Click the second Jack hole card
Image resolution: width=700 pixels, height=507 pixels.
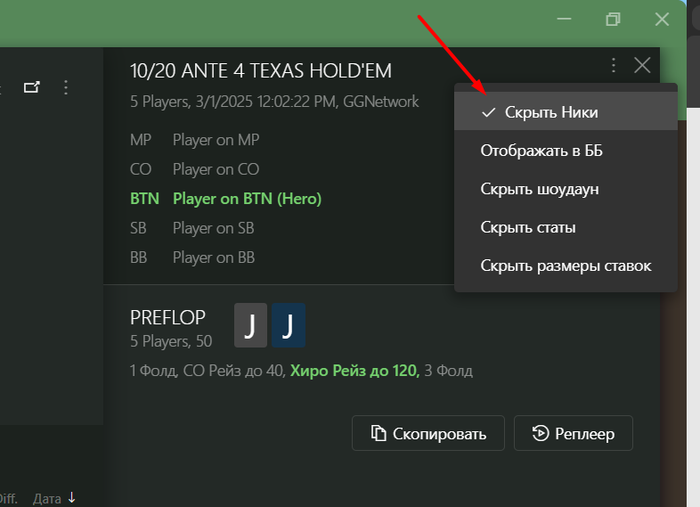pyautogui.click(x=288, y=326)
